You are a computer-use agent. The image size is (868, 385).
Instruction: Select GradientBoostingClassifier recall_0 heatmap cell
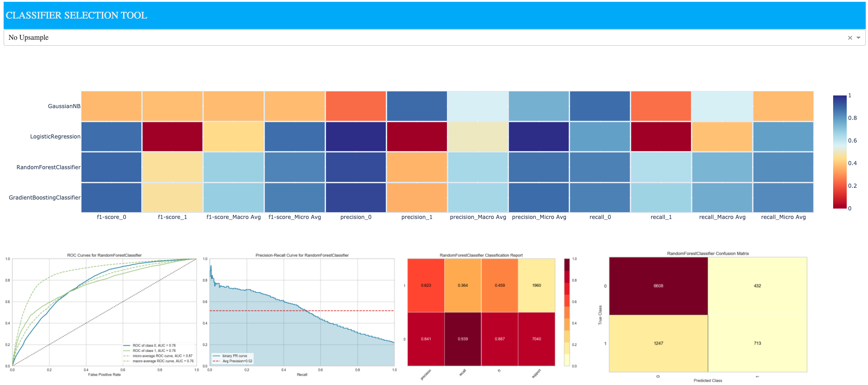coord(600,198)
